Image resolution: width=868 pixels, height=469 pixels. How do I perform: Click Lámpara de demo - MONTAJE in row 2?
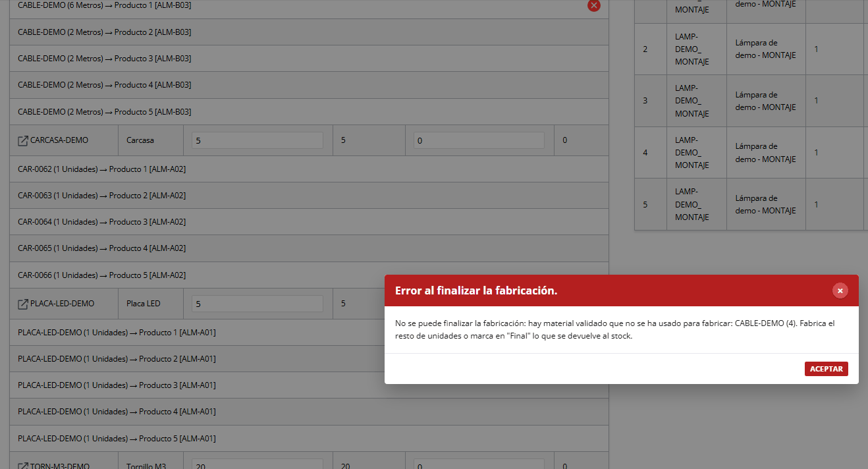pyautogui.click(x=766, y=49)
